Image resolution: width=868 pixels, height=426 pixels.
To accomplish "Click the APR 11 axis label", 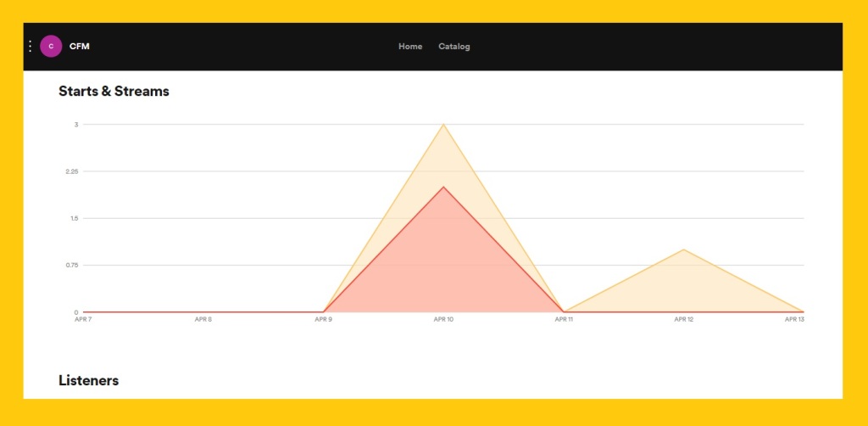I will pos(564,320).
